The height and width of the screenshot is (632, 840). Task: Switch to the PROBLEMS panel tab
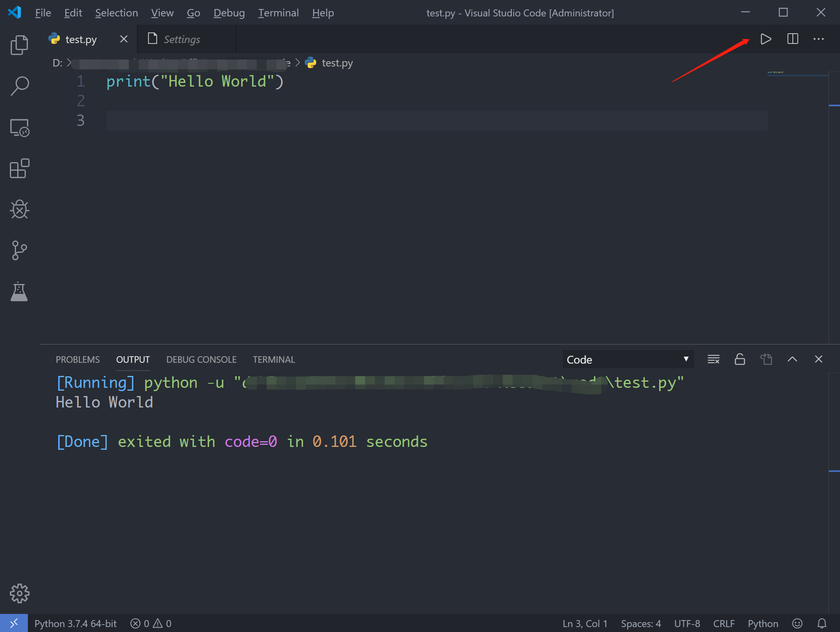pyautogui.click(x=78, y=360)
